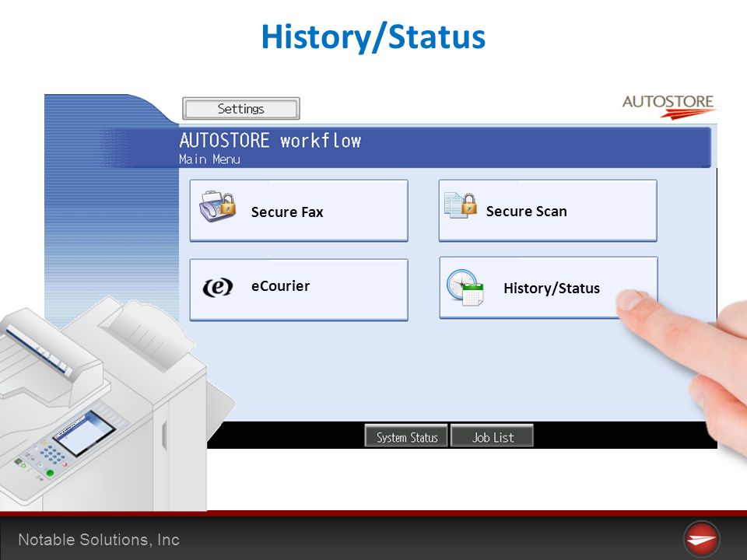
Task: Open the Secure Scan label
Action: coord(527,212)
